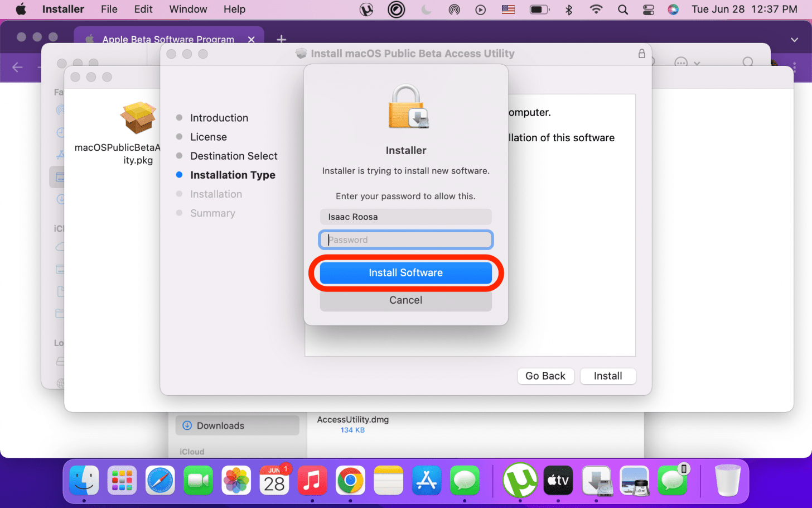Open Control Center from menu bar

pyautogui.click(x=648, y=9)
